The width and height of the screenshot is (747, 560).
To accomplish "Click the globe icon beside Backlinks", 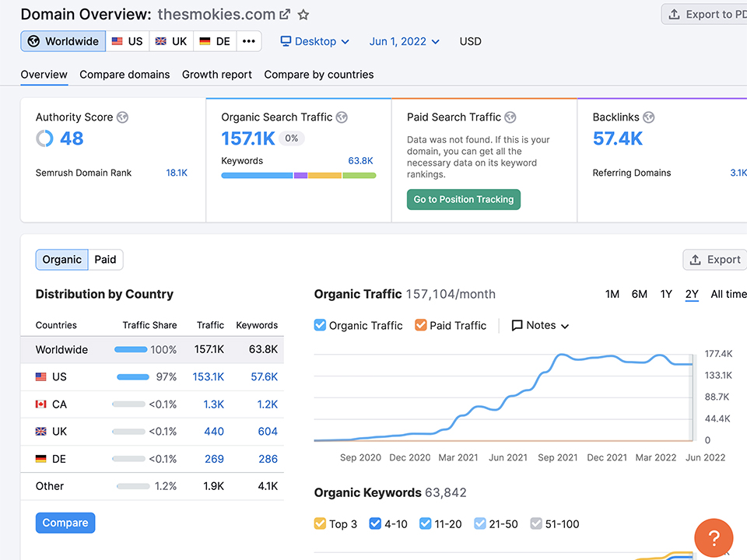I will point(648,117).
